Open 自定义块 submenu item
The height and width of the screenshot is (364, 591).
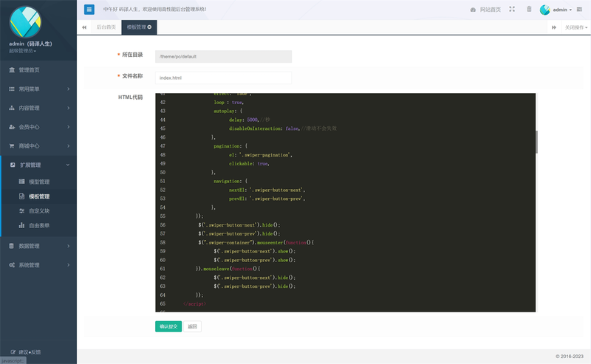click(39, 210)
